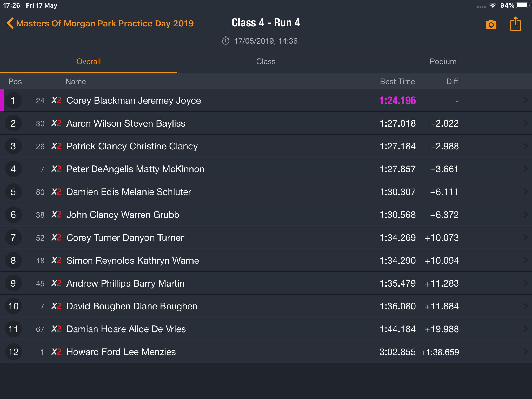Select the Overall tab
The height and width of the screenshot is (399, 532).
[x=89, y=62]
